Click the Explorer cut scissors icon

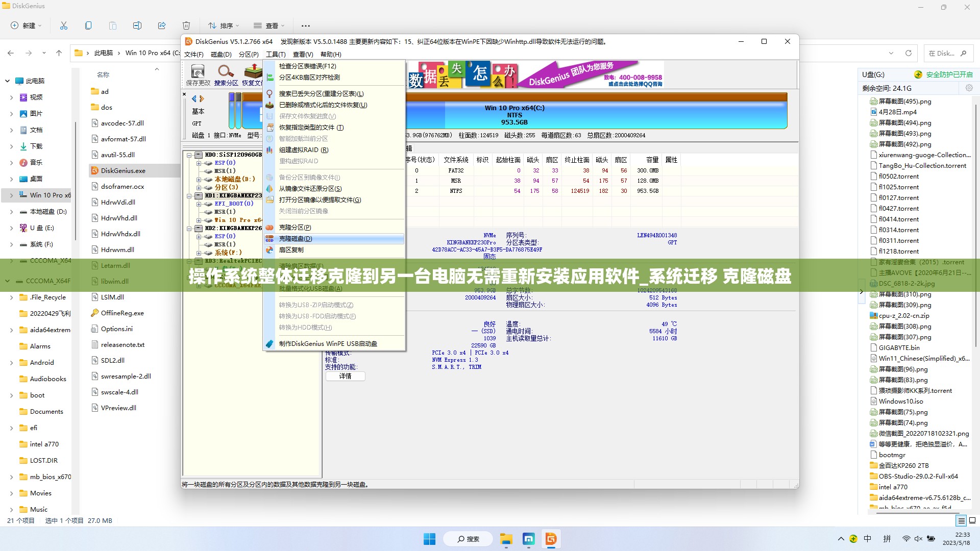pyautogui.click(x=64, y=26)
